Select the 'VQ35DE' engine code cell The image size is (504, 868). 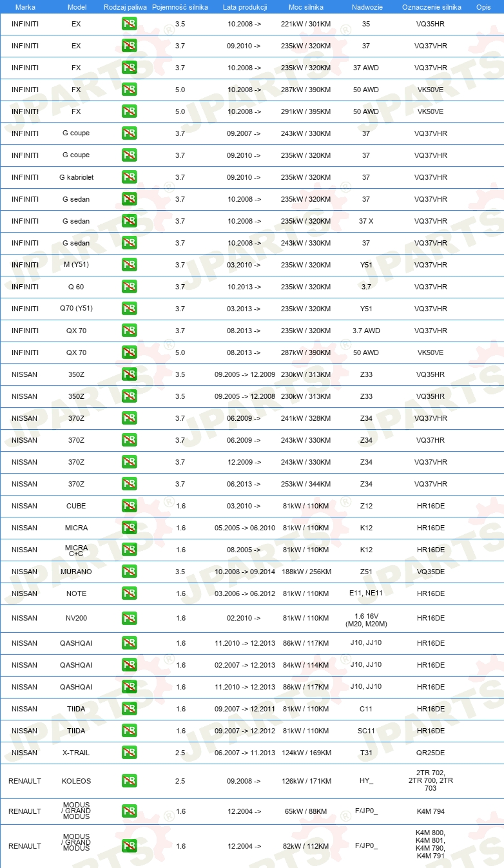point(431,572)
